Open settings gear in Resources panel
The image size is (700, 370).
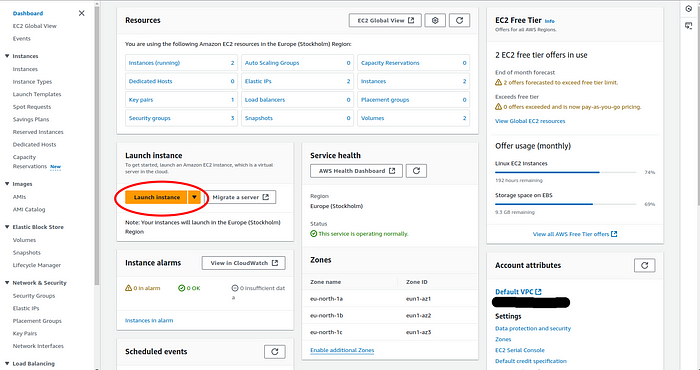(x=435, y=21)
